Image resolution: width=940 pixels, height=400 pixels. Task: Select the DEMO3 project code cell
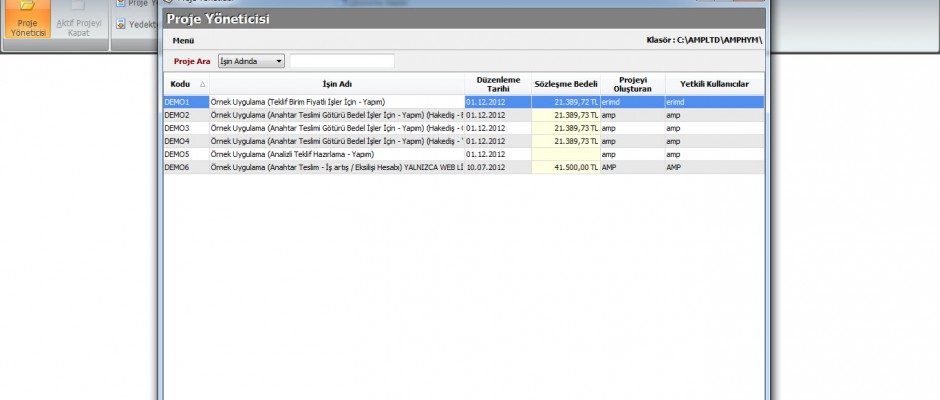pos(185,128)
